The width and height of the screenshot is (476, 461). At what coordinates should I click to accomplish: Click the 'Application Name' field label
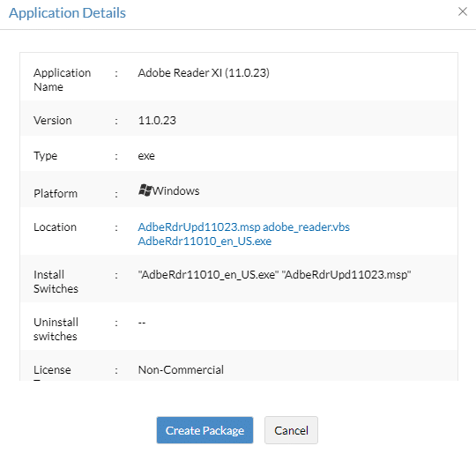pos(62,80)
